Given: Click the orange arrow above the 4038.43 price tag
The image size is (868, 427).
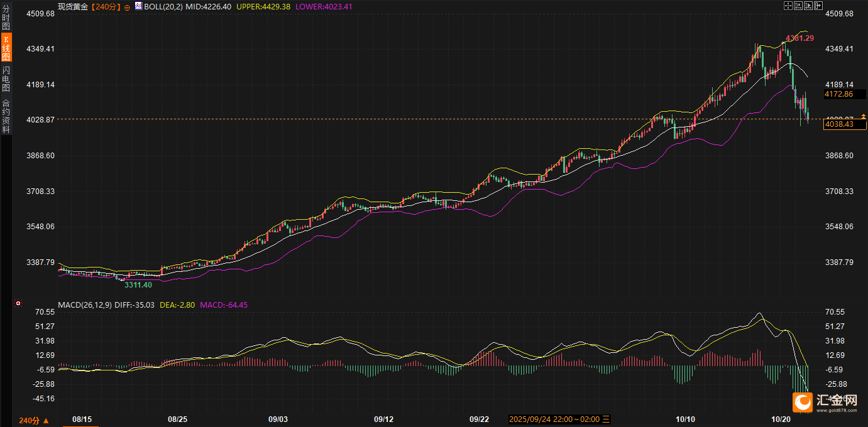Looking at the screenshot, I should click(x=864, y=116).
